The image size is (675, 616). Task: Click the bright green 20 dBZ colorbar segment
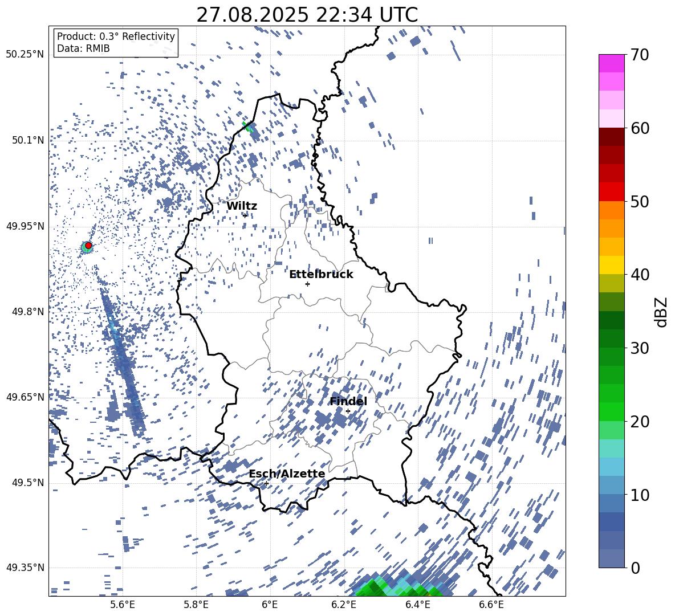(611, 411)
